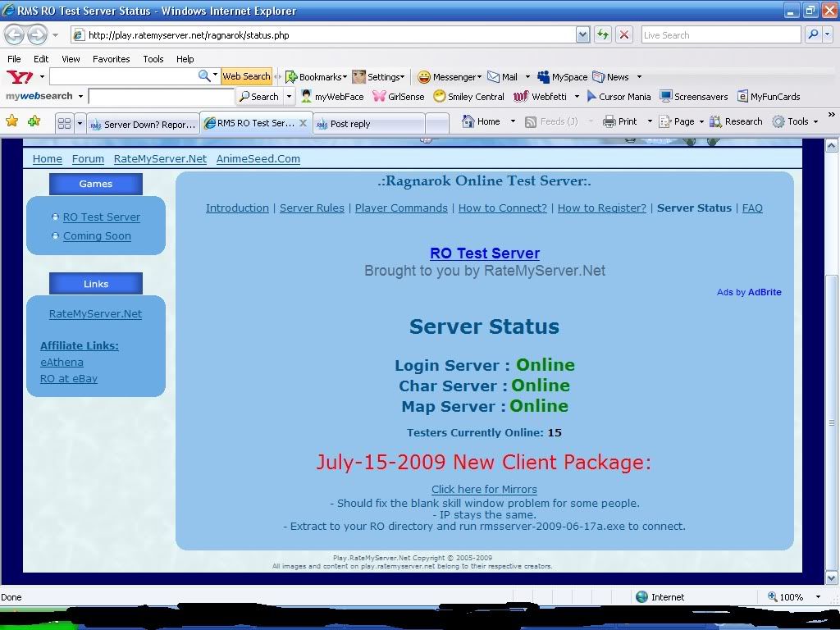Open News from Yahoo toolbar
The width and height of the screenshot is (840, 630).
(610, 77)
